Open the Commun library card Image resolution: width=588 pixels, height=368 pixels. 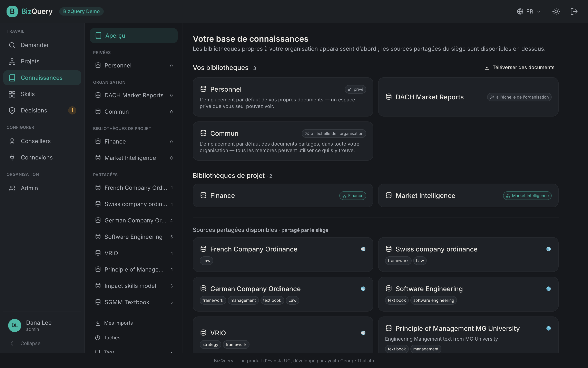pos(283,141)
